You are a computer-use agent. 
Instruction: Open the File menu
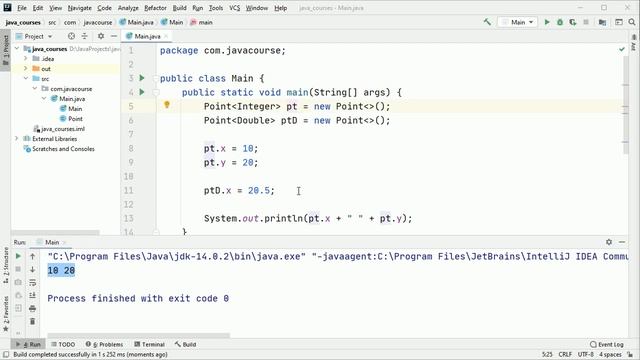tap(22, 8)
